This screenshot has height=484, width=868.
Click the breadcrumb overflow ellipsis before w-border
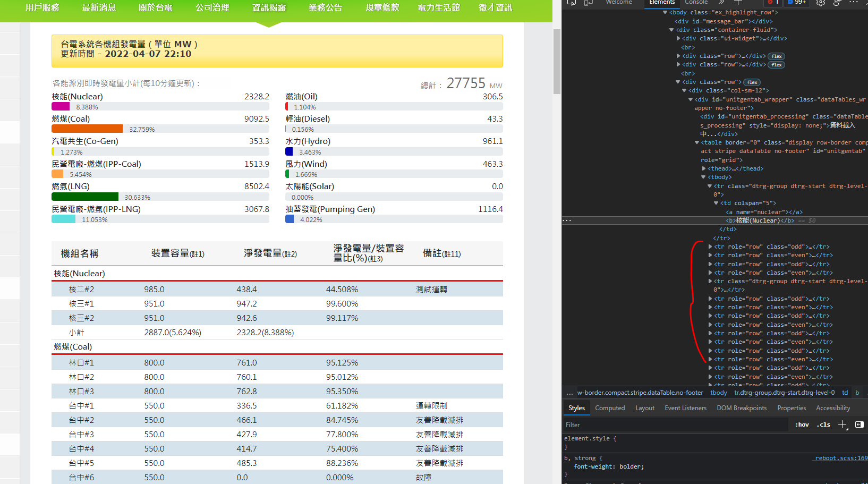pos(569,393)
